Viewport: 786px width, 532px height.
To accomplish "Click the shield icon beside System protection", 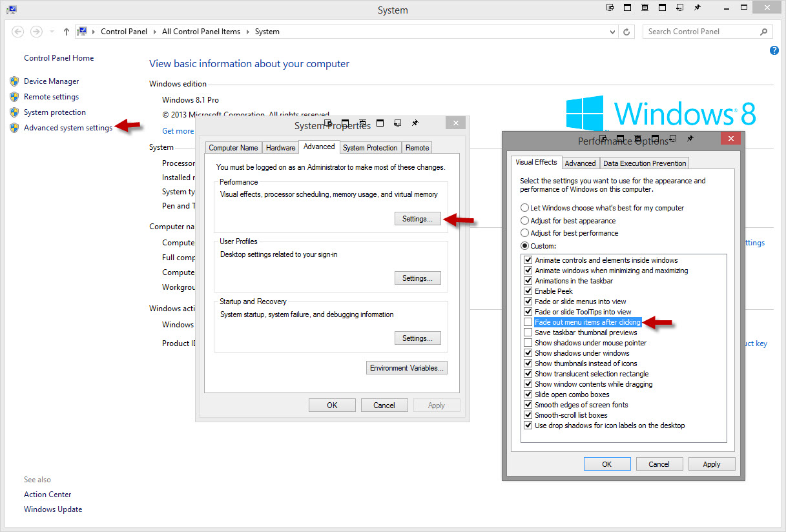I will (x=14, y=112).
